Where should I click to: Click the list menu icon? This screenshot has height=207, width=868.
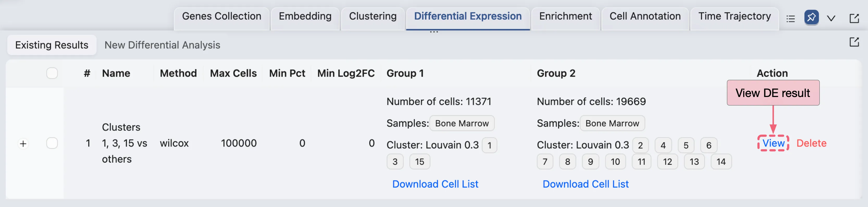click(790, 19)
